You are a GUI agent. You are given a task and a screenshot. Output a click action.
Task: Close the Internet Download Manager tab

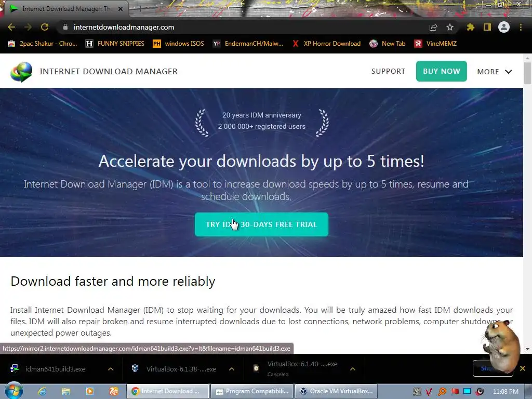(121, 9)
